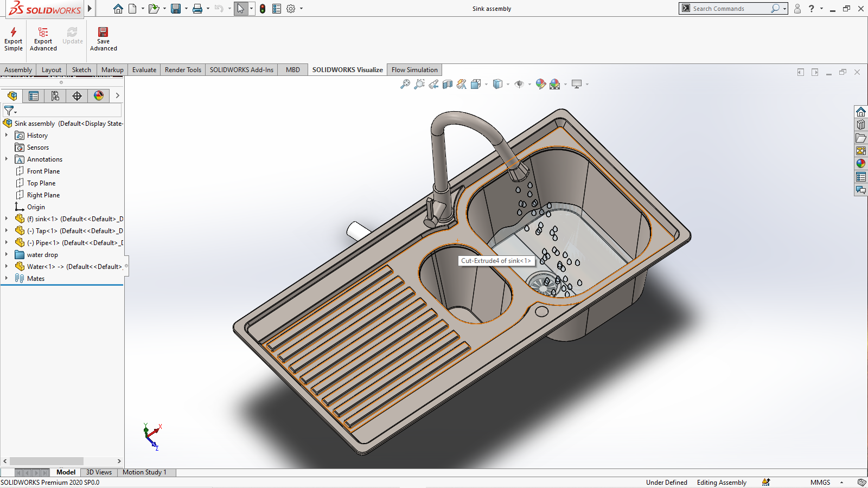
Task: Click the Save floppy disk icon
Action: 176,9
